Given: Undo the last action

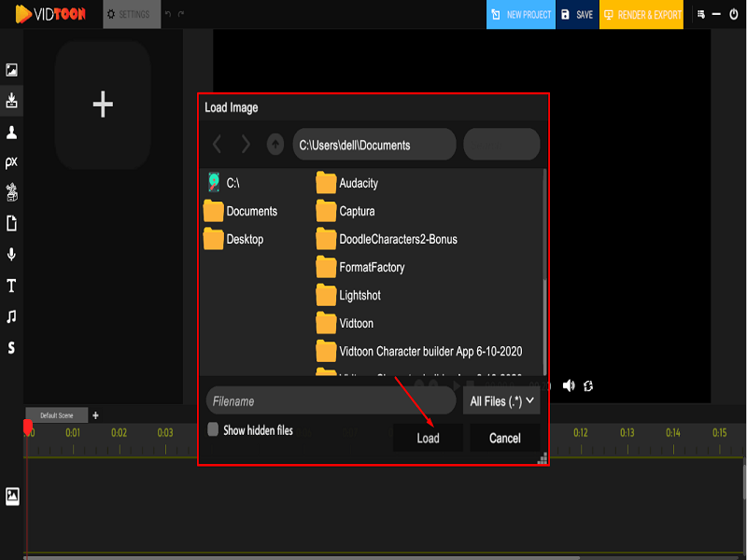Looking at the screenshot, I should [168, 14].
